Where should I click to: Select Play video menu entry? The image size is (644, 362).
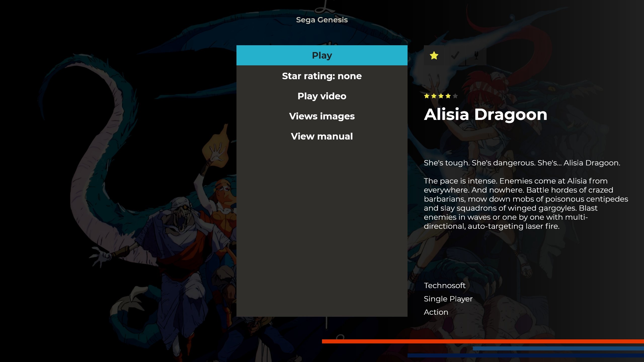[x=322, y=96]
